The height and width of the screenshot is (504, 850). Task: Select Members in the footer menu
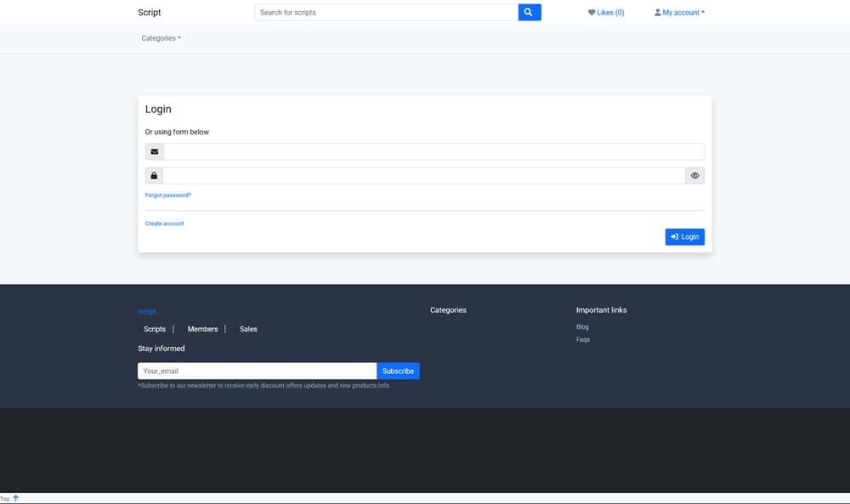pos(202,329)
